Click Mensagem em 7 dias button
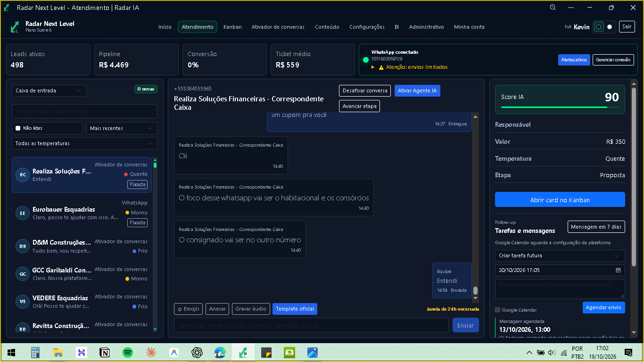The image size is (644, 362). [596, 227]
